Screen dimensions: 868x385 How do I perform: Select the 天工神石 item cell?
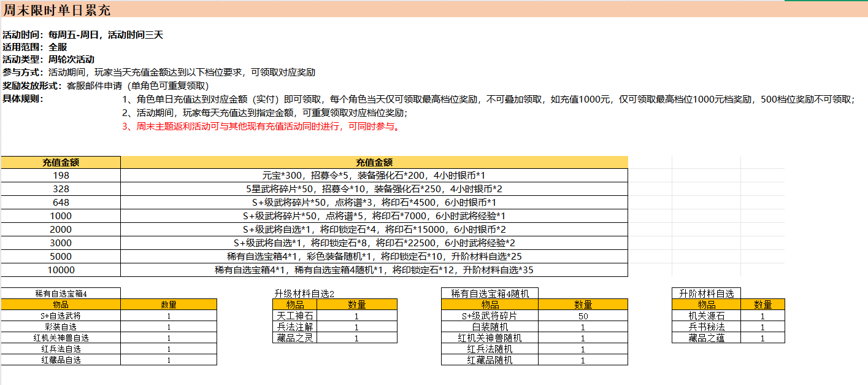pos(295,316)
